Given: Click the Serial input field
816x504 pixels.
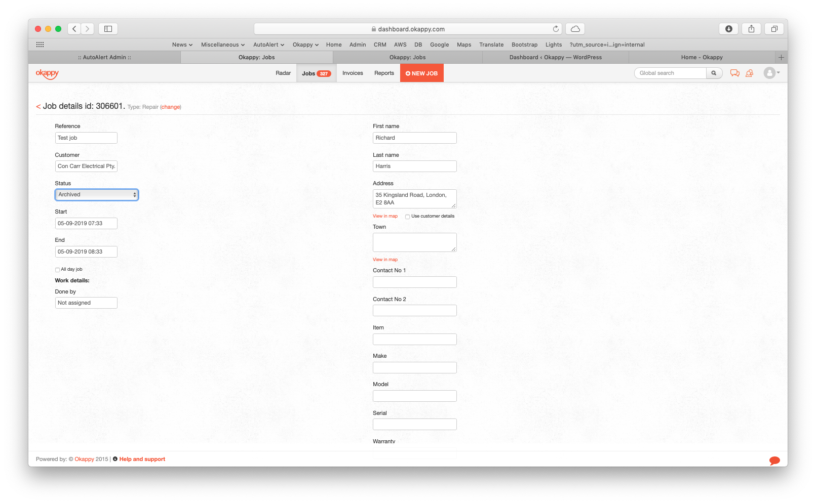Looking at the screenshot, I should pyautogui.click(x=415, y=425).
